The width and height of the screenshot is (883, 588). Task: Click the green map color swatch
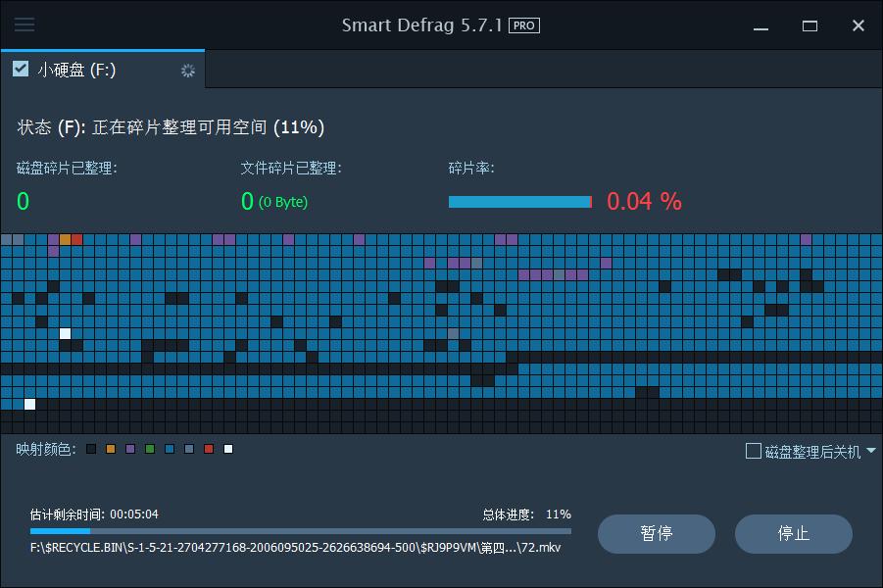(x=150, y=449)
